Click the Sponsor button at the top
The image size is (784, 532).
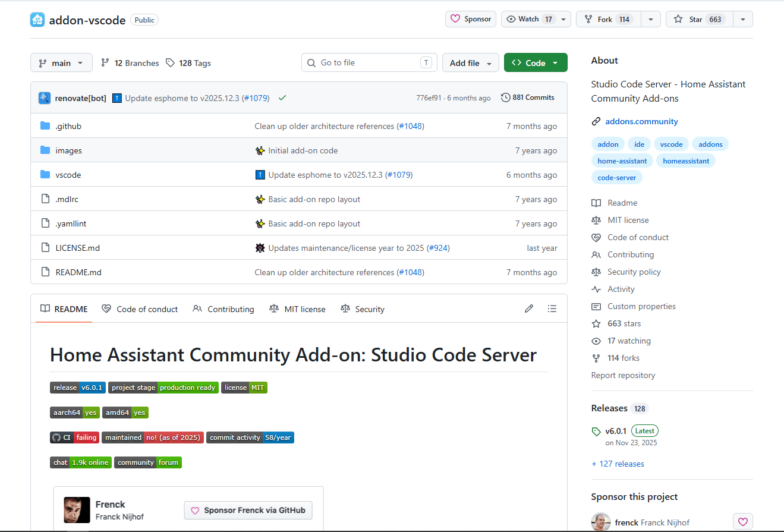[x=471, y=19]
